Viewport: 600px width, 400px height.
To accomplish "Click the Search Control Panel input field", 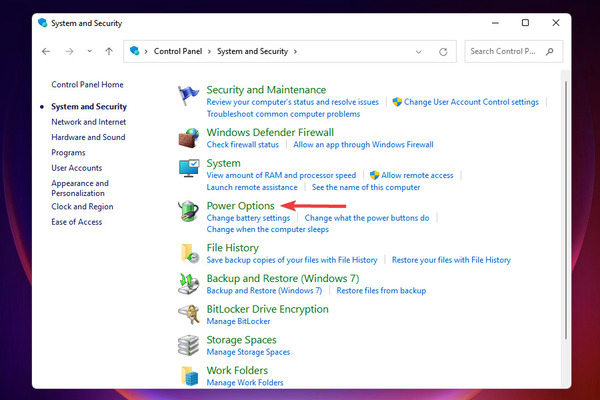I will coord(514,51).
